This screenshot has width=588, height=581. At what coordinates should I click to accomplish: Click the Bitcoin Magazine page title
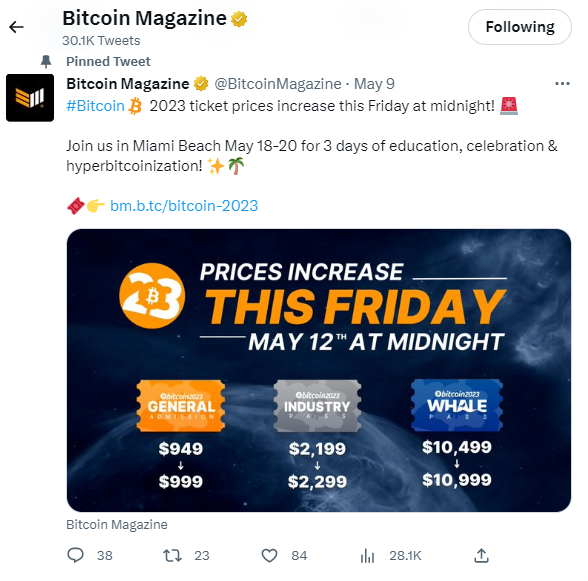tap(144, 18)
